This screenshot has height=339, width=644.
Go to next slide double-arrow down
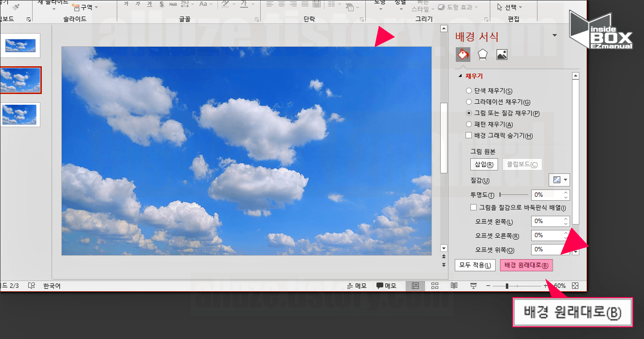coord(443,264)
